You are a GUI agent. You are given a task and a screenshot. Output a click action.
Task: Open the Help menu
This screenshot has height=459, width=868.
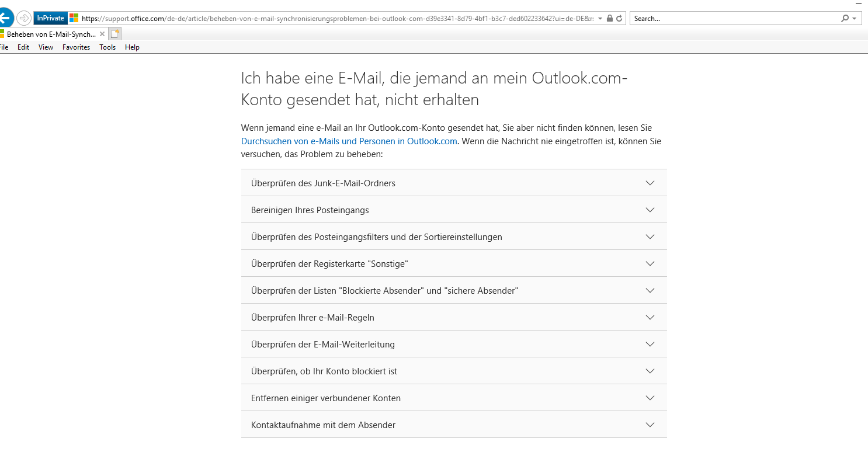(132, 47)
